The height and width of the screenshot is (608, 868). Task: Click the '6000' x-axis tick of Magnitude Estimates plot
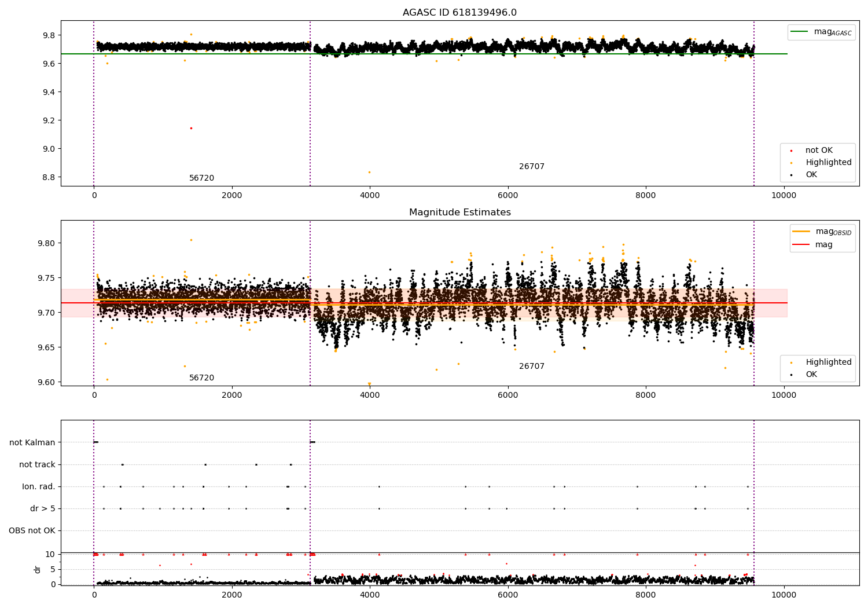click(507, 395)
